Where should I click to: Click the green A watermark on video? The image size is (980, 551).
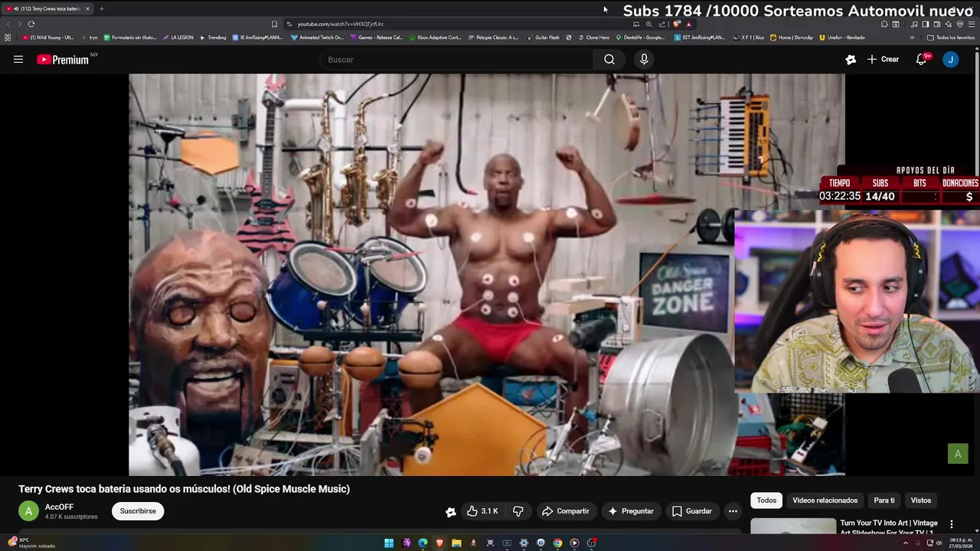pos(958,454)
